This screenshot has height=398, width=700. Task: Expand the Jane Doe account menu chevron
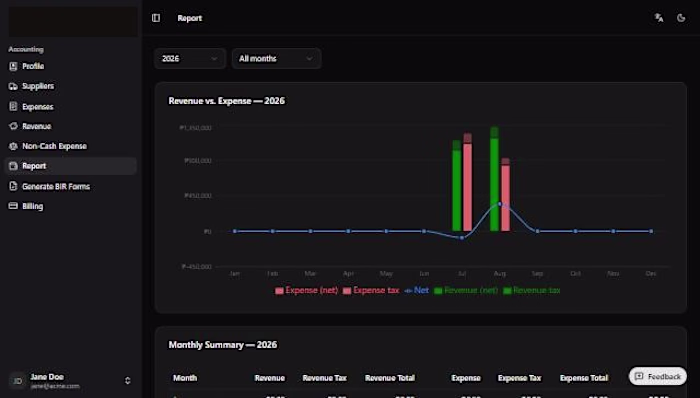(x=128, y=381)
